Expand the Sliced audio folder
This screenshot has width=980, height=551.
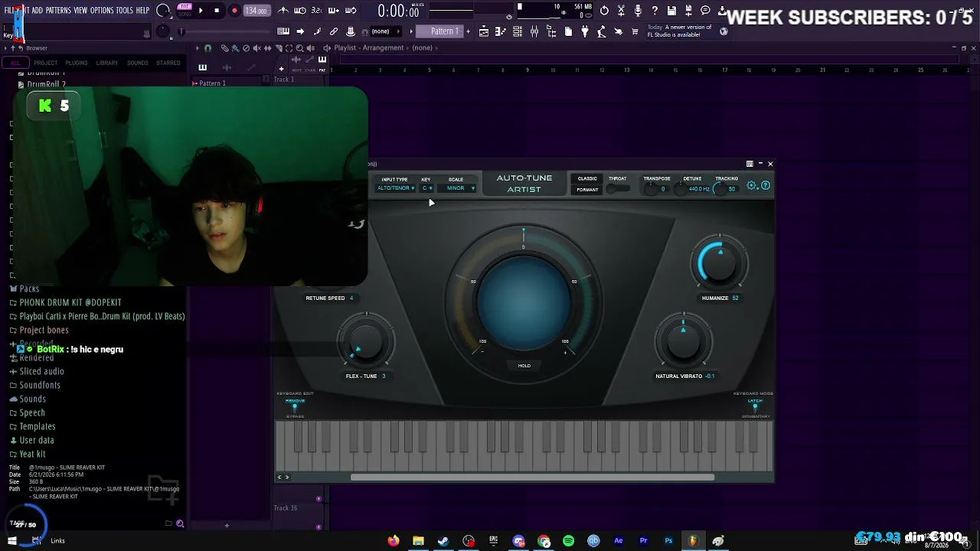point(42,371)
